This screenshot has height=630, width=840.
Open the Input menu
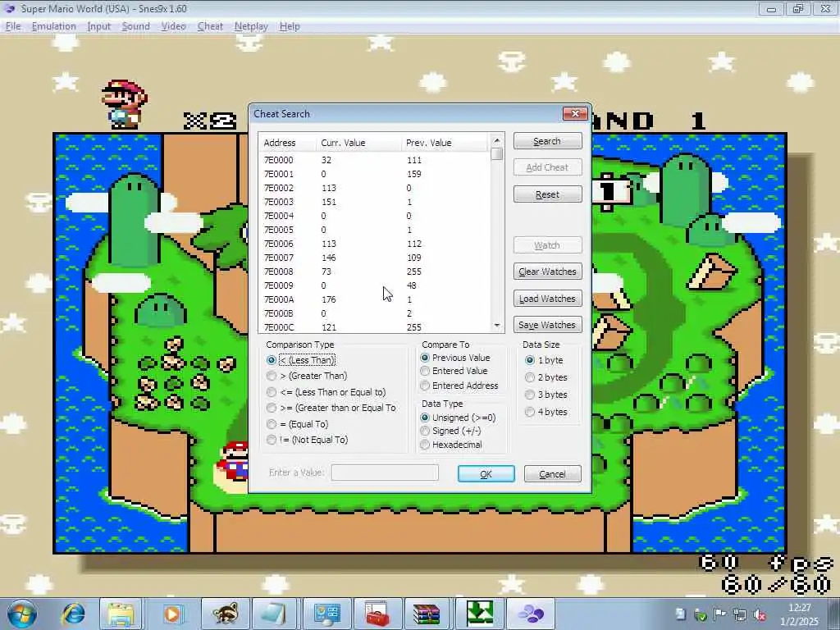pyautogui.click(x=98, y=26)
